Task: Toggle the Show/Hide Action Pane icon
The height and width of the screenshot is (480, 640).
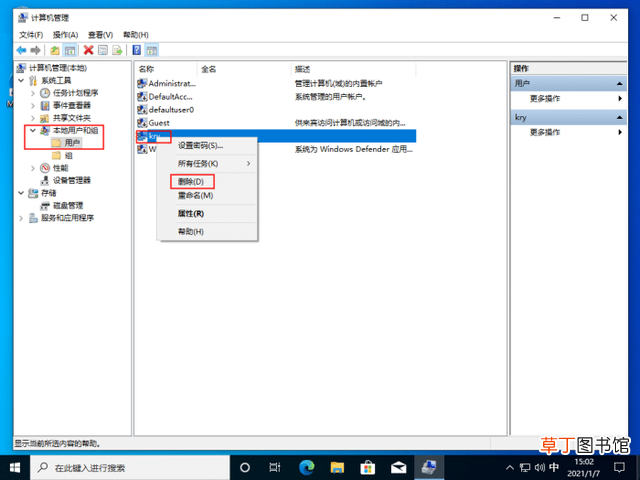Action: coord(151,50)
